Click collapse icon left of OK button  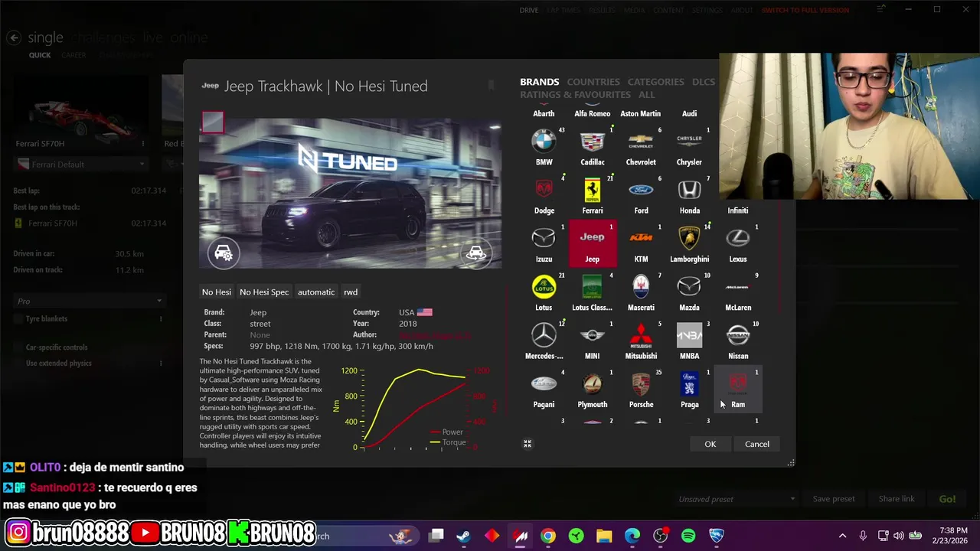click(x=528, y=444)
